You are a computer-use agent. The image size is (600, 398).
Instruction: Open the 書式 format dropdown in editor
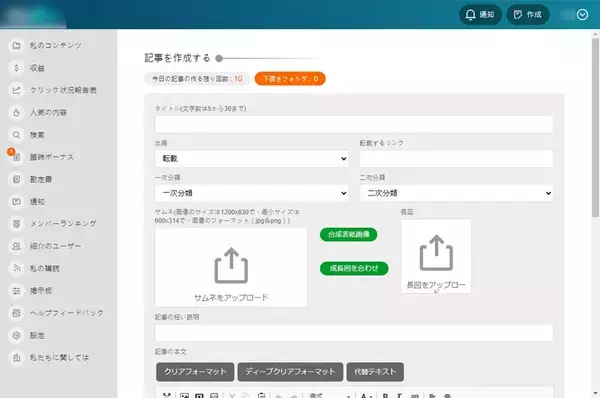[x=330, y=395]
